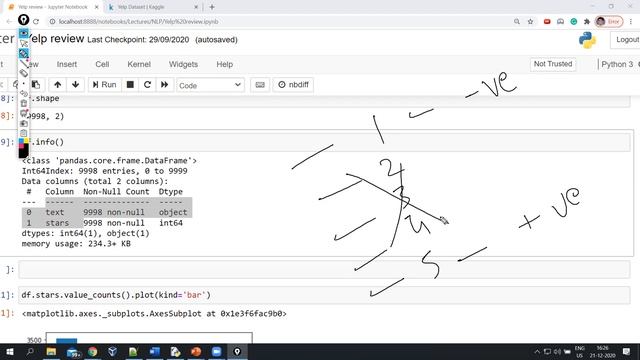The image size is (640, 360).
Task: Click the 'Last Checkpoint: 29/09/2020' text
Action: (x=138, y=40)
